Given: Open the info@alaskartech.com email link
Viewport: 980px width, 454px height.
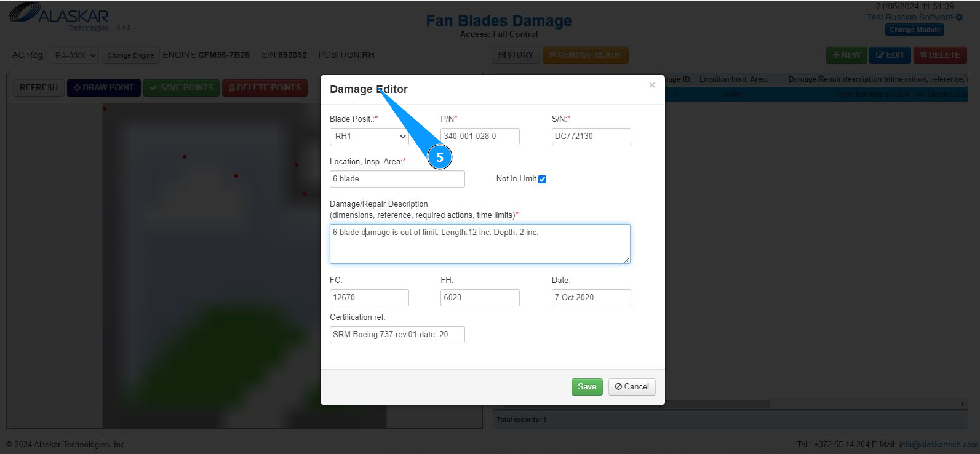Looking at the screenshot, I should (x=938, y=444).
